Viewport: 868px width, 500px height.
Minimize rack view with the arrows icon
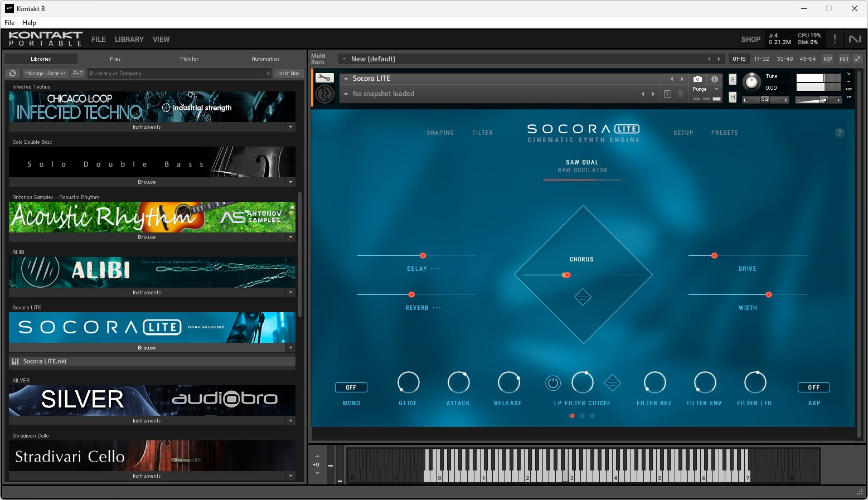[x=858, y=59]
